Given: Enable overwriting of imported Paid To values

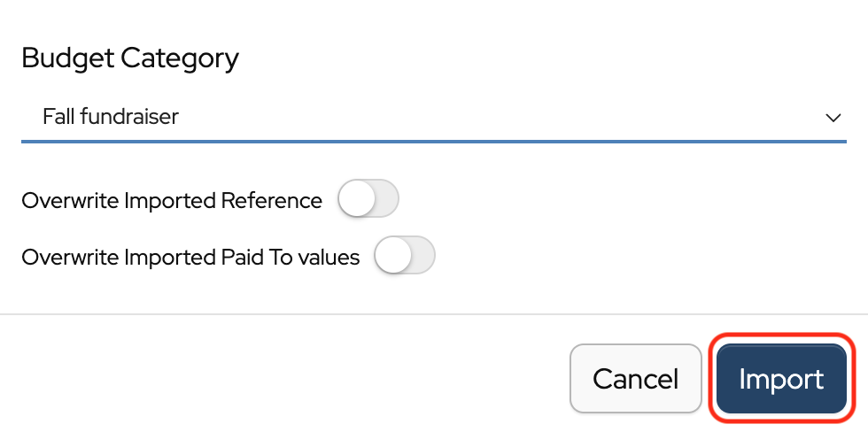Looking at the screenshot, I should pos(405,257).
